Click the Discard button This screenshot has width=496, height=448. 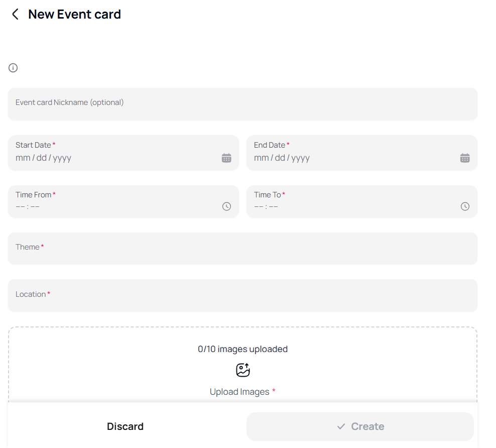[125, 426]
